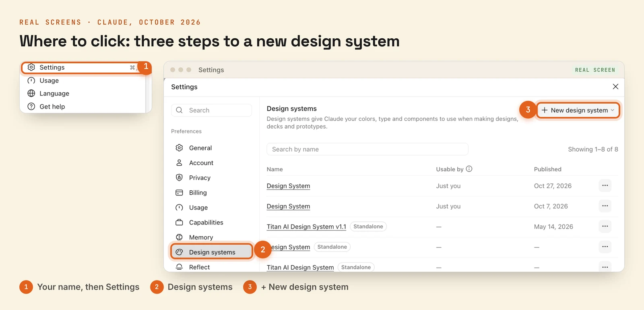Open General preferences via its gear icon
Screen dimensions: 644x310
180,148
